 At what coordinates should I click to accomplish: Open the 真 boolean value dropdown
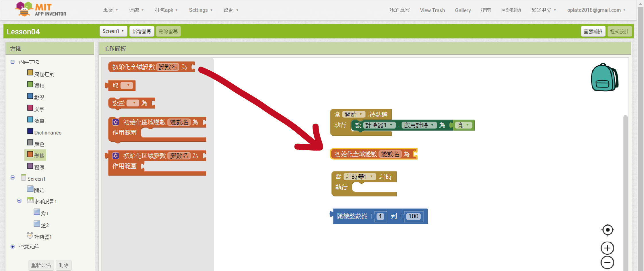468,125
